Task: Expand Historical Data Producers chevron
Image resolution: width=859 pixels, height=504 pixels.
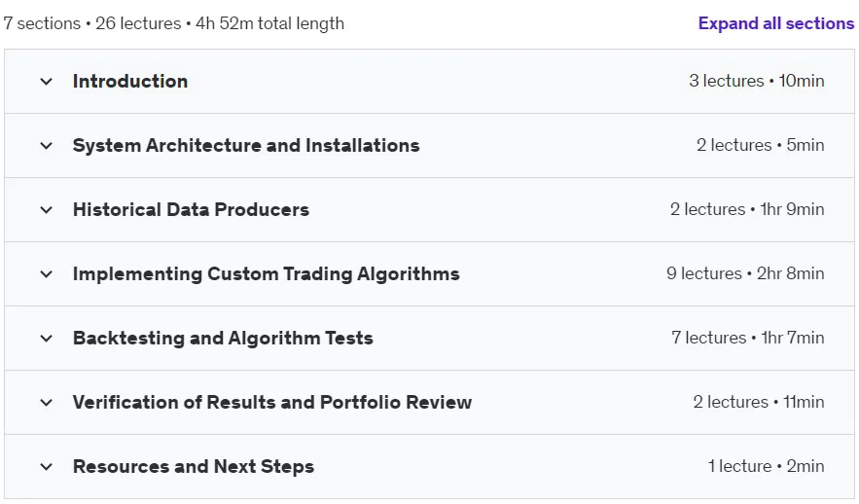Action: (47, 210)
